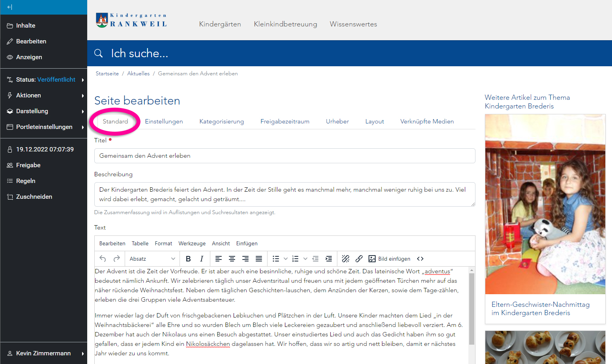This screenshot has height=364, width=612.
Task: Open source code view icon
Action: pos(420,259)
